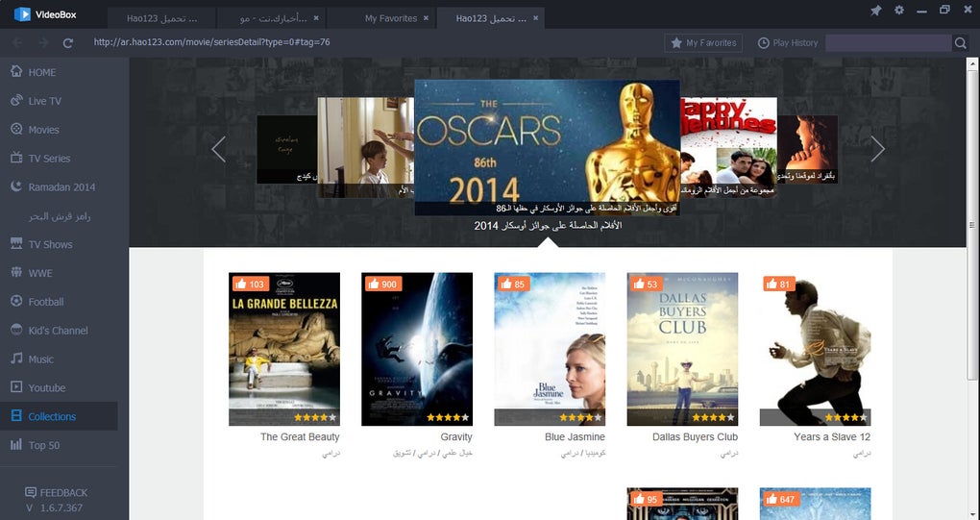Click the like badge on Blue Jasmine
980x520 pixels.
(x=512, y=284)
